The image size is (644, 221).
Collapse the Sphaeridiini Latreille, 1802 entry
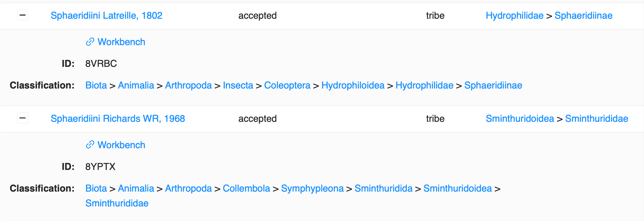[x=23, y=15]
